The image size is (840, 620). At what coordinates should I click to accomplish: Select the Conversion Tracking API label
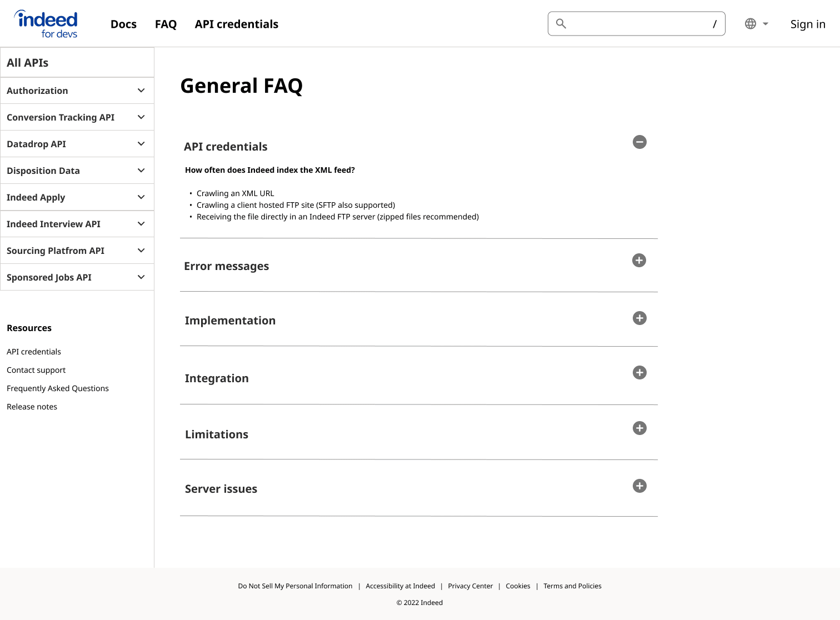[x=61, y=117]
